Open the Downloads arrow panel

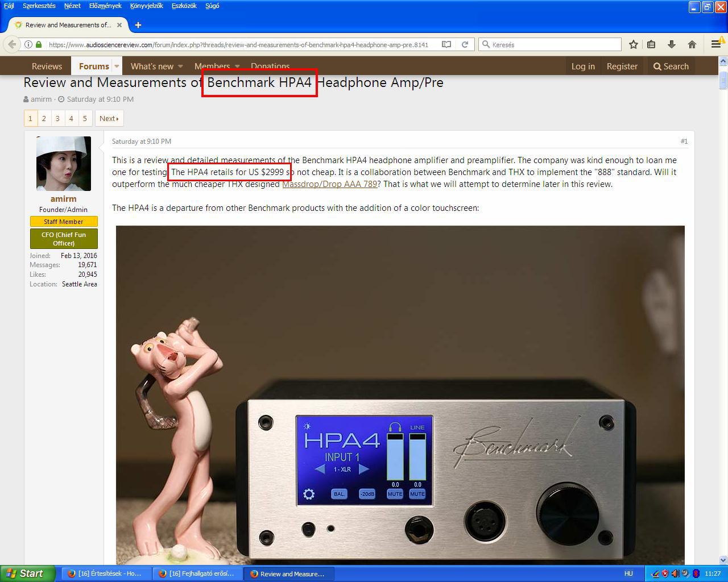tap(672, 44)
